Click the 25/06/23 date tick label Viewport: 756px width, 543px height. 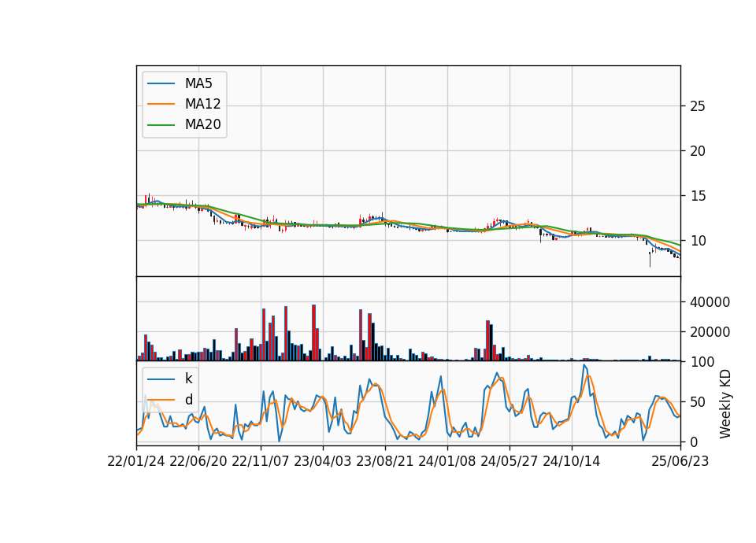680,461
